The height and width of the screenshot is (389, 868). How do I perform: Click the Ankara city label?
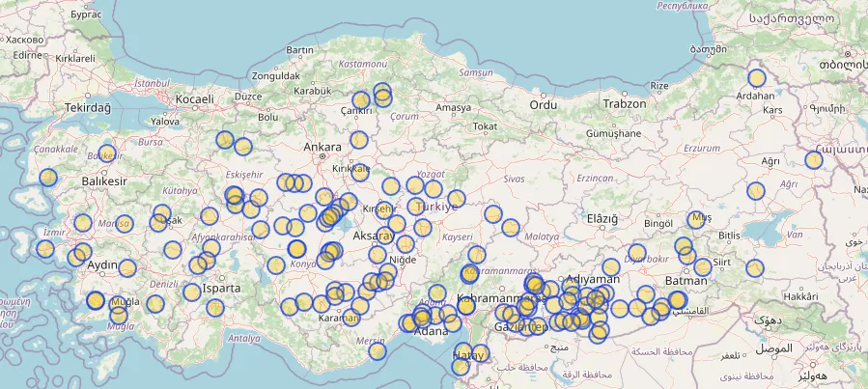[322, 148]
